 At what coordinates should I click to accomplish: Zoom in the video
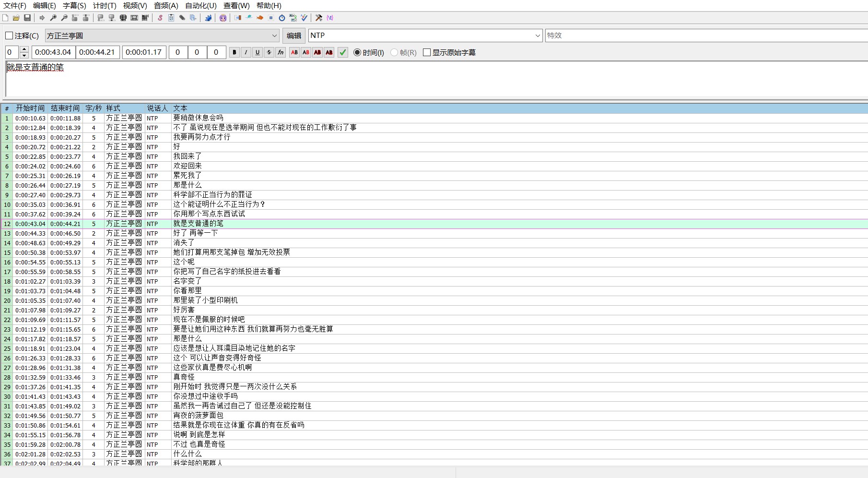point(53,18)
